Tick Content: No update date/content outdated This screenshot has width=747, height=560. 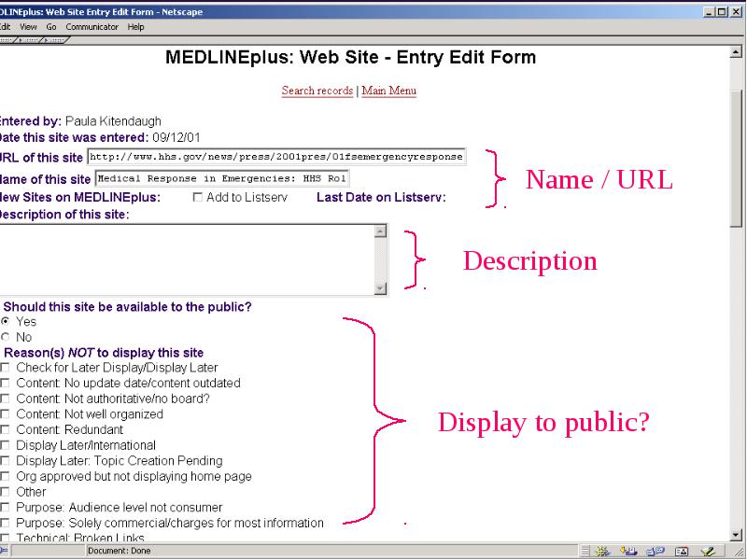[5, 384]
